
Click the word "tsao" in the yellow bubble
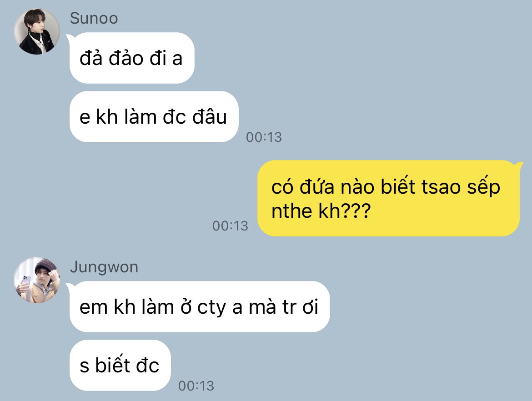tap(441, 187)
